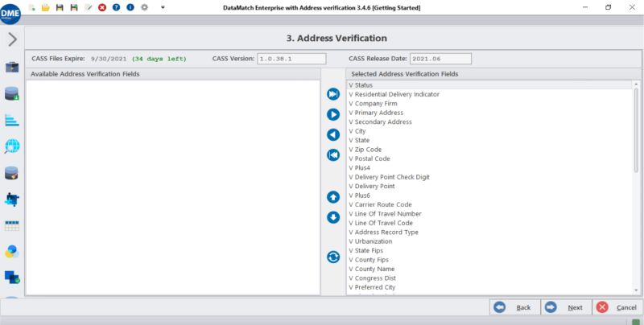This screenshot has height=325, width=644.
Task: Open the data cleansing database brush icon
Action: coord(12,173)
